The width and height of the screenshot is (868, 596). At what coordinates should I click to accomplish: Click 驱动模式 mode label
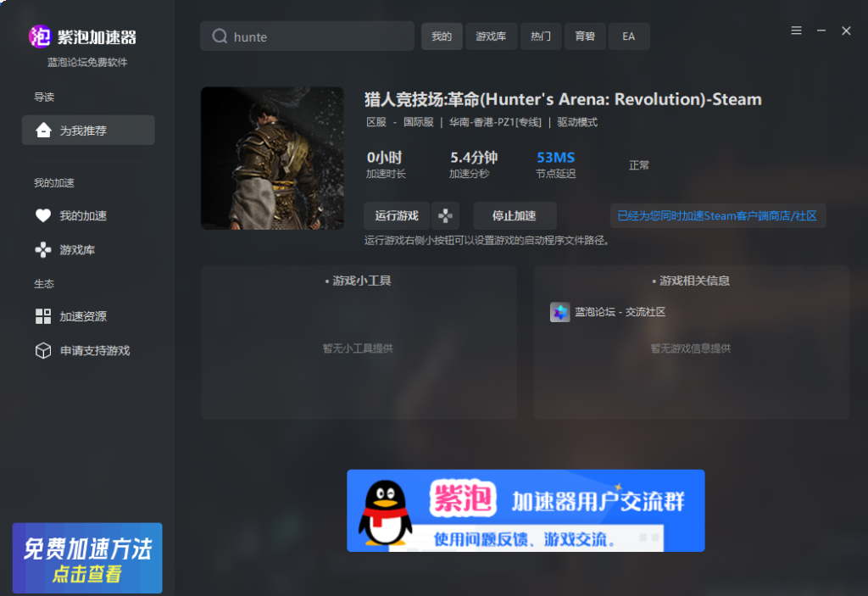point(576,122)
